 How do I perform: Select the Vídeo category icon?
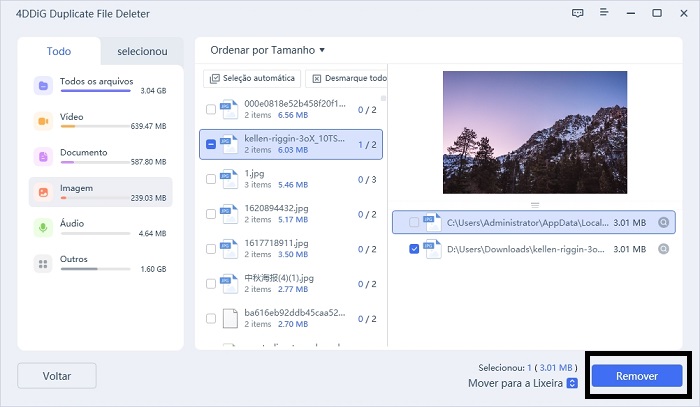(43, 121)
